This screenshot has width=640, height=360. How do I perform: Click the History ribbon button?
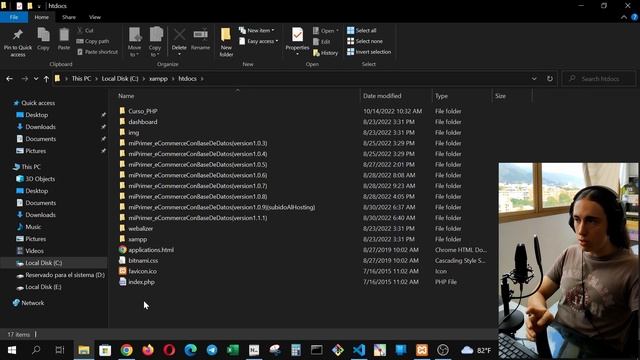[x=325, y=53]
